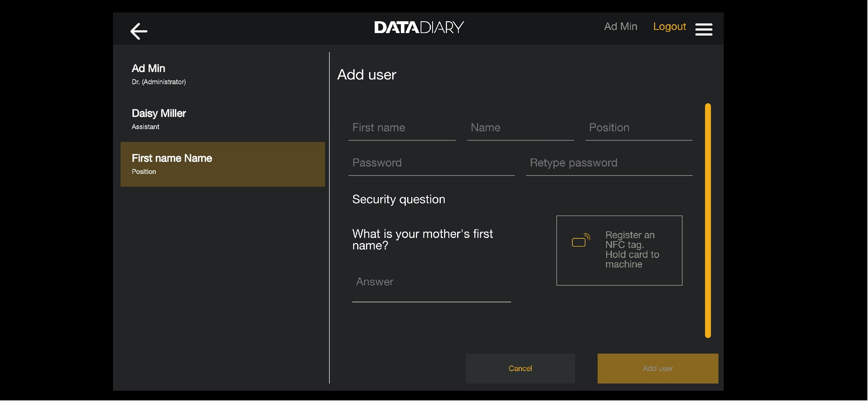Viewport: 868px width, 401px height.
Task: Click the Security question heading
Action: 399,200
